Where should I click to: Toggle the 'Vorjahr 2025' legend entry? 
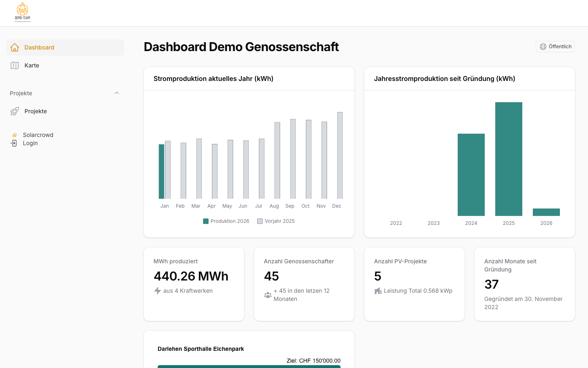tap(276, 221)
